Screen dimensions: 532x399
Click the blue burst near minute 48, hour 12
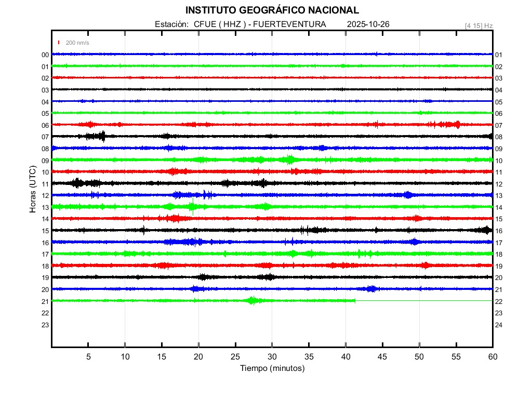click(x=408, y=195)
